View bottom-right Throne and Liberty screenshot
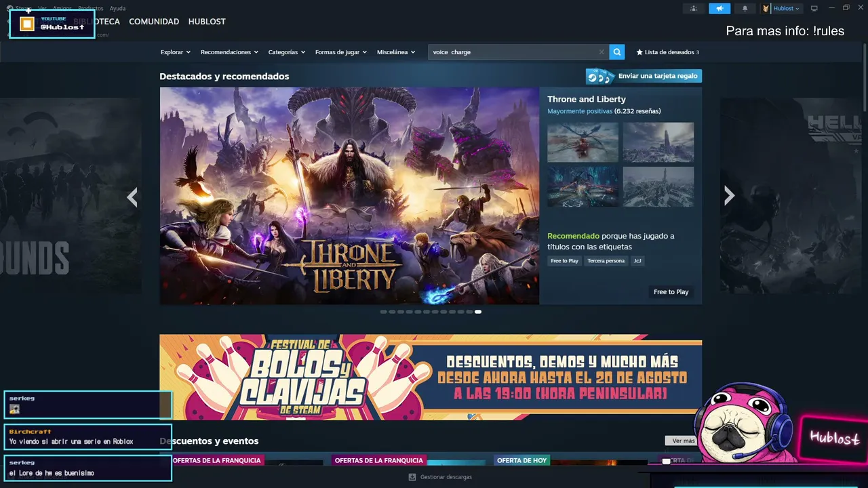This screenshot has width=868, height=488. coord(658,187)
